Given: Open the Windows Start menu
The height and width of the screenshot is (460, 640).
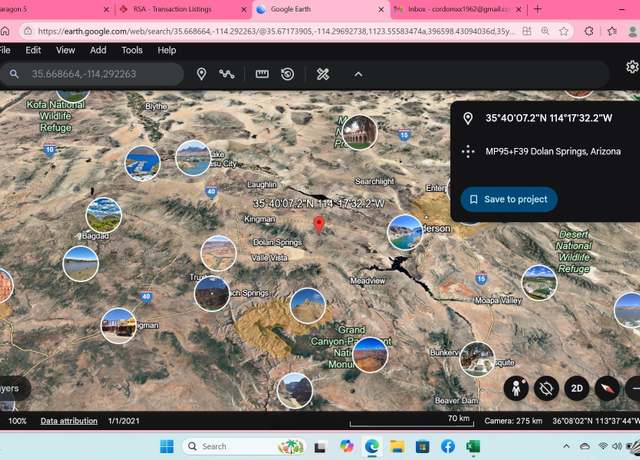Looking at the screenshot, I should click(167, 446).
